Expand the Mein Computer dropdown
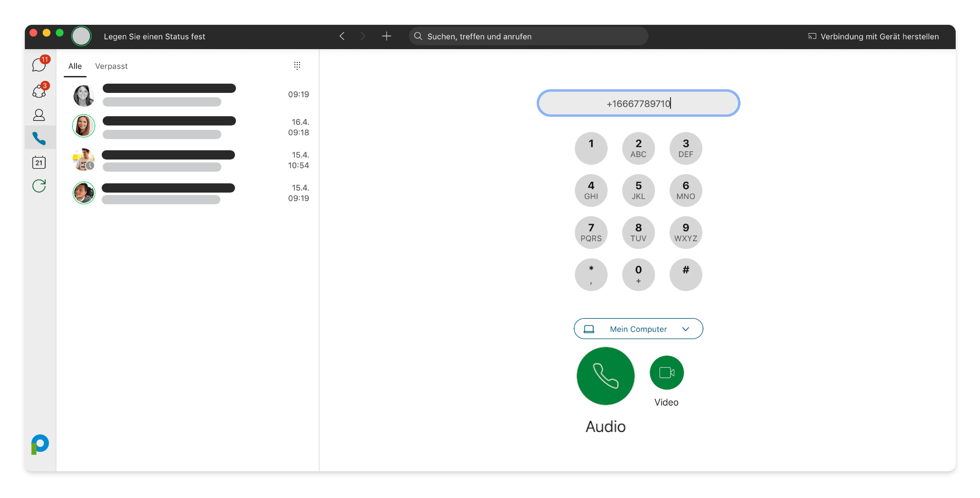Image resolution: width=980 pixels, height=498 pixels. coord(638,329)
